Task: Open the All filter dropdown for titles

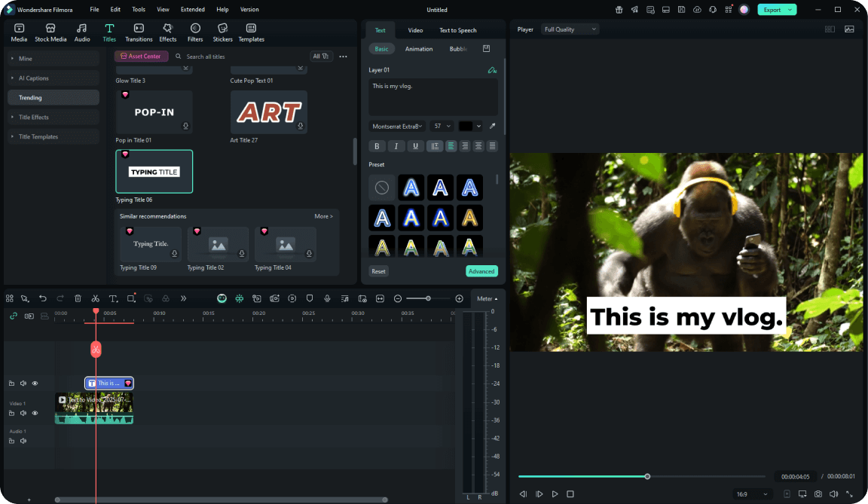Action: [320, 57]
